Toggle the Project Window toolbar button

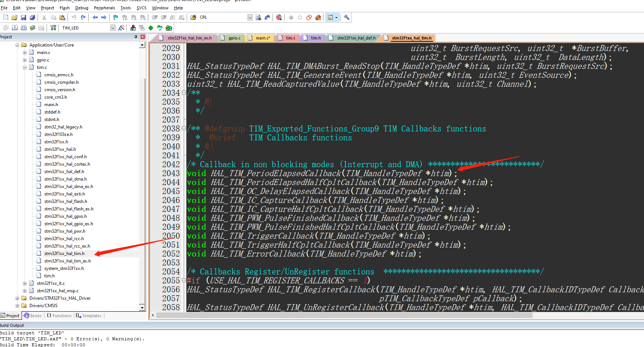(x=330, y=17)
